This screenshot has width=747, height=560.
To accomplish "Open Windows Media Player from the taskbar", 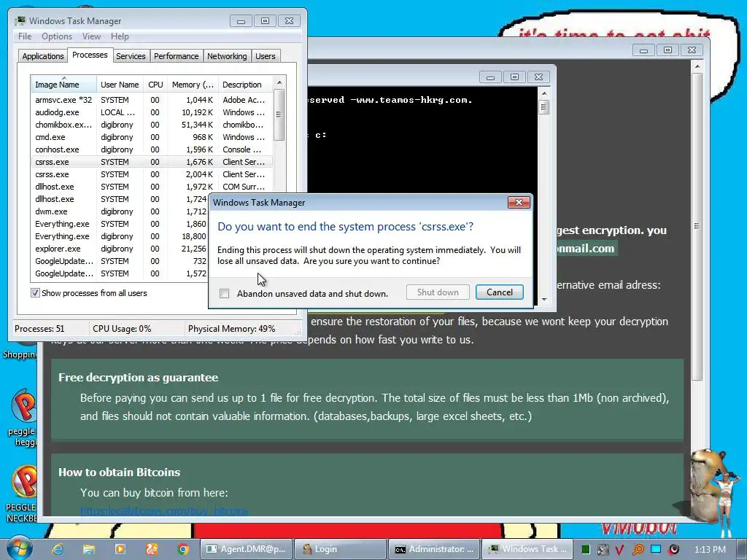I will (120, 549).
